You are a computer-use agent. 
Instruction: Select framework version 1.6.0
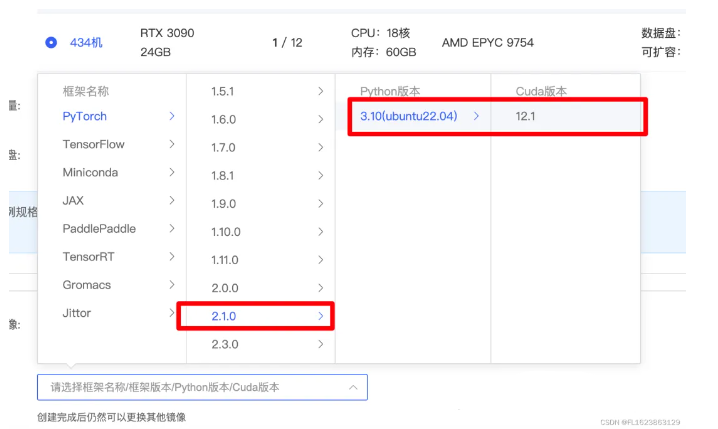[x=223, y=119]
